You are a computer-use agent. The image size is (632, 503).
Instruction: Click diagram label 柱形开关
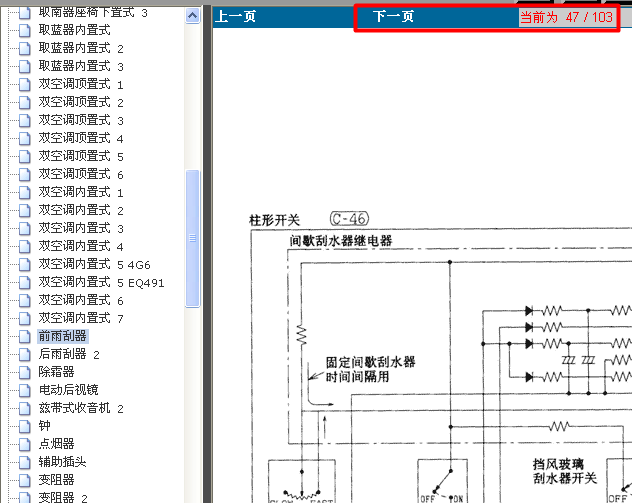pyautogui.click(x=274, y=220)
